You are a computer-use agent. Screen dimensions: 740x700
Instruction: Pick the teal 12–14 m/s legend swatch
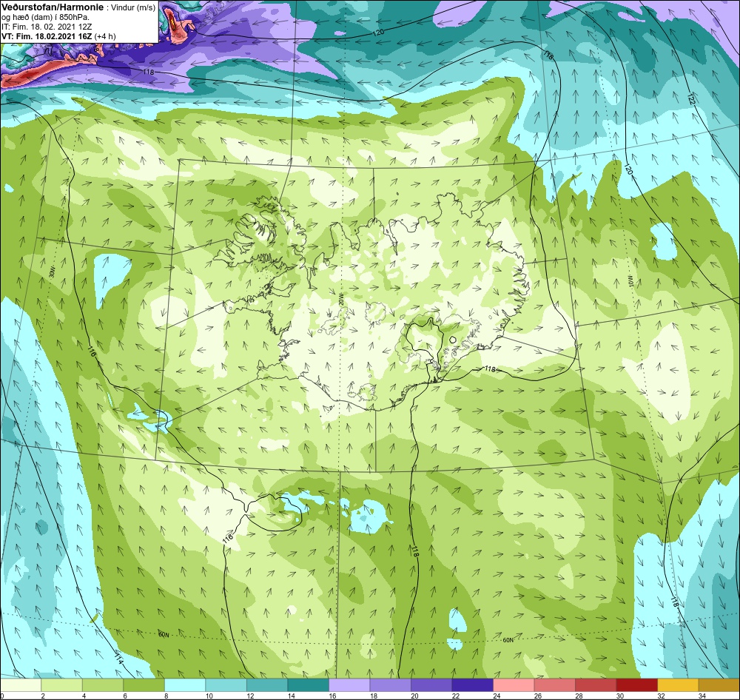pyautogui.click(x=267, y=685)
